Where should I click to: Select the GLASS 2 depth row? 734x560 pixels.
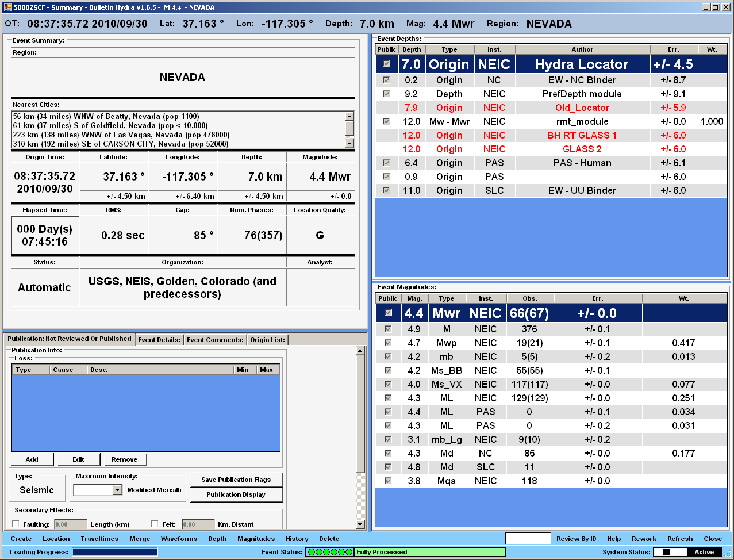551,149
